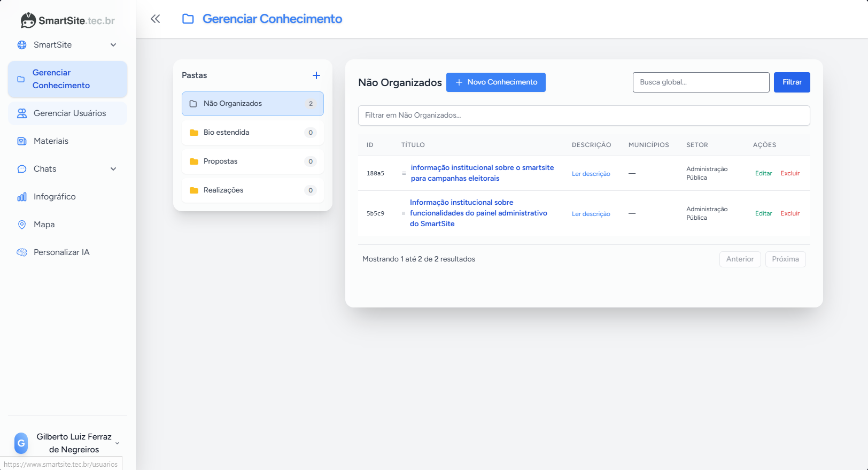Expand the SmartSite sidebar chevron

pyautogui.click(x=113, y=45)
